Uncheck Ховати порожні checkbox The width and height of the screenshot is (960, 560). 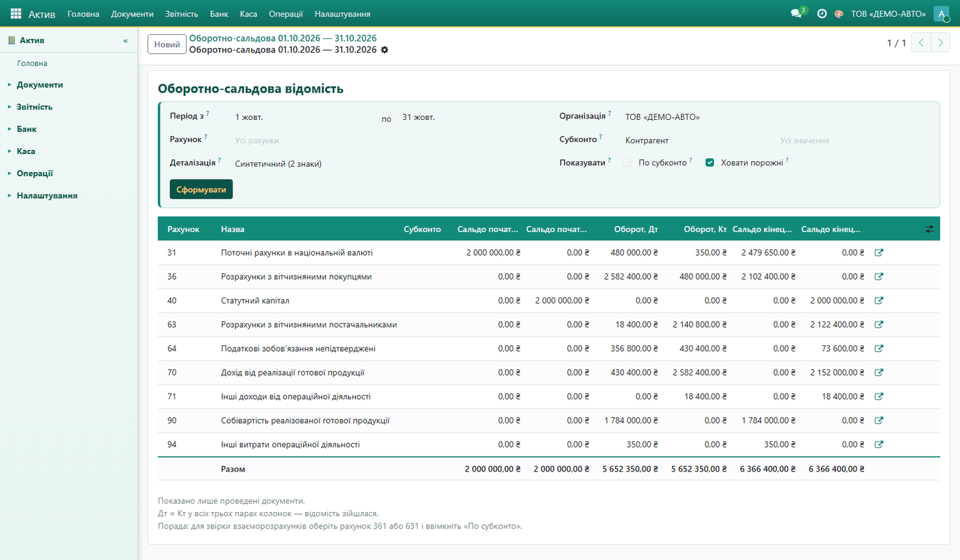710,163
